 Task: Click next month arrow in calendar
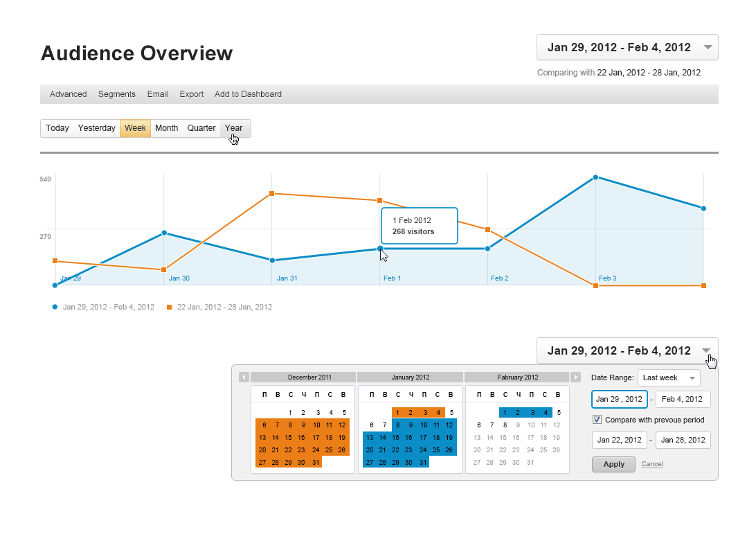coord(575,377)
